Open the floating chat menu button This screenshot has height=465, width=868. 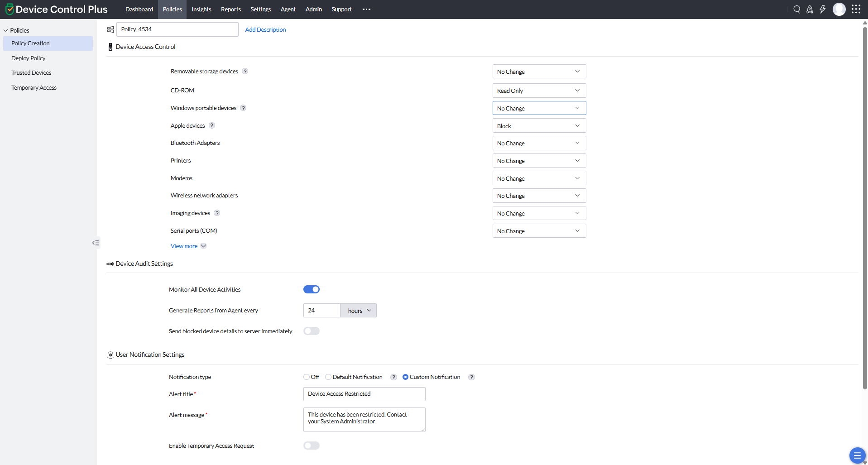(857, 455)
